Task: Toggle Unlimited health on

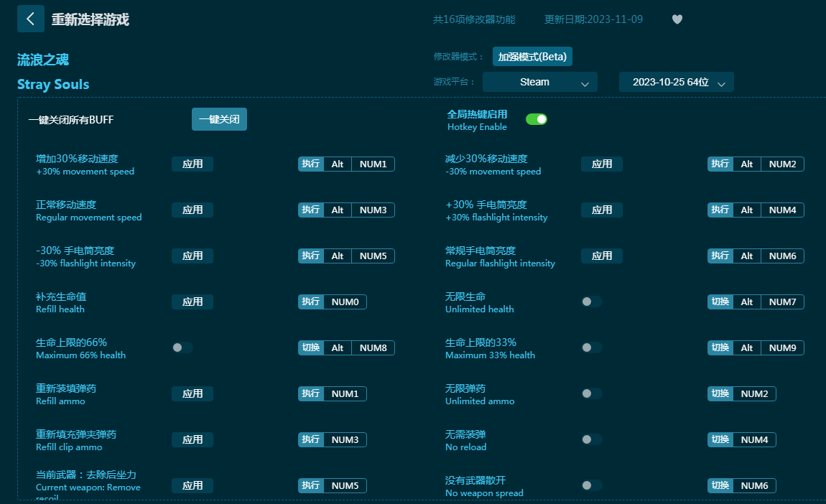Action: click(591, 302)
